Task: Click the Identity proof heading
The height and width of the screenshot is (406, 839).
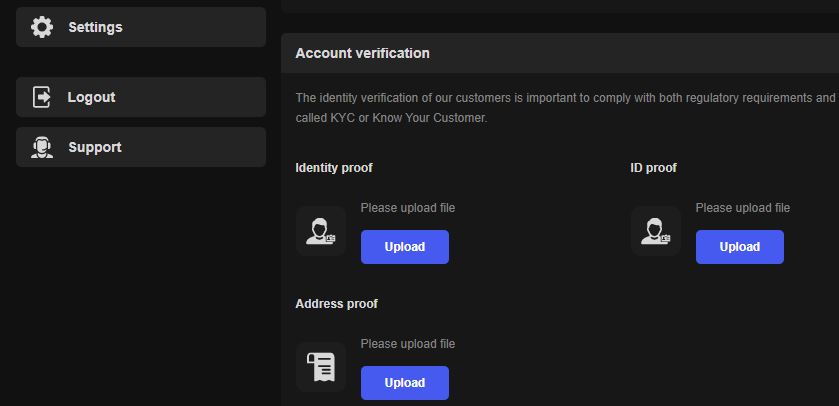Action: (x=334, y=168)
